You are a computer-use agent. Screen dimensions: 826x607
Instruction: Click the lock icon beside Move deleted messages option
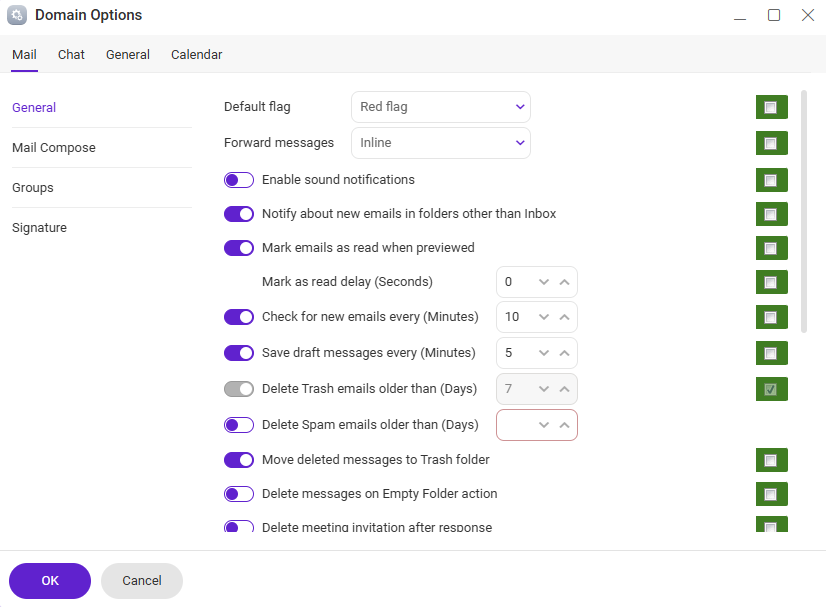coord(771,460)
